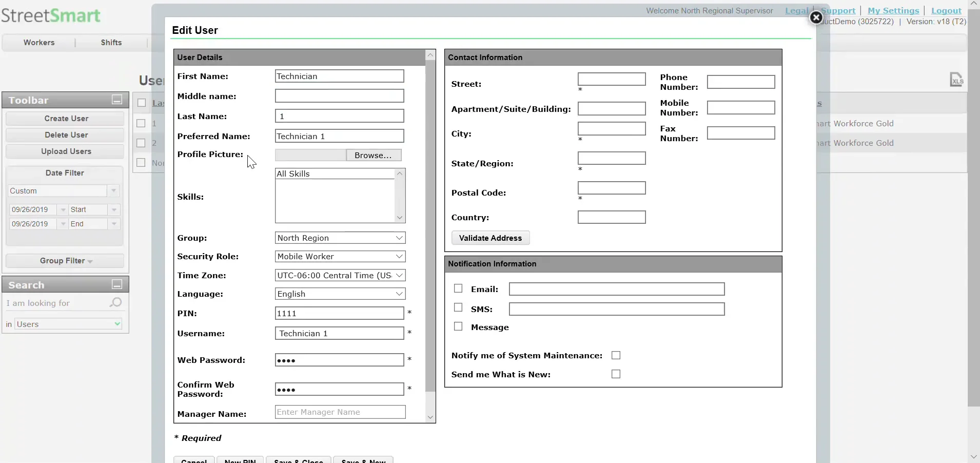Collapse the Search panel minimize icon
Screen dimensions: 980x463
click(x=117, y=284)
